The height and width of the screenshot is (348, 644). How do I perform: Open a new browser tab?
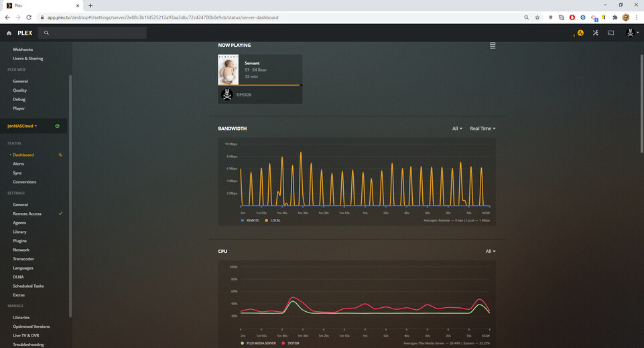90,6
